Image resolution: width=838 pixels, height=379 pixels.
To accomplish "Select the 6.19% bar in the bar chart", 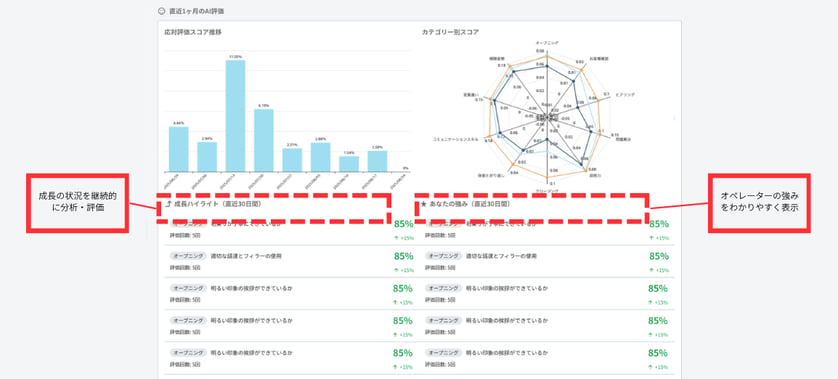I will (263, 140).
